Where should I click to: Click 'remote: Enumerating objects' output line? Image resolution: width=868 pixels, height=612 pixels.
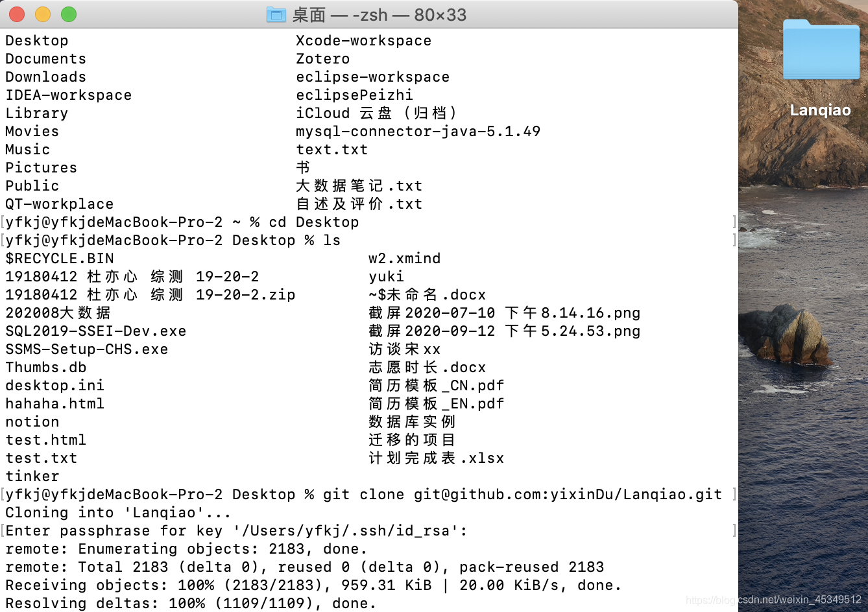coord(187,548)
